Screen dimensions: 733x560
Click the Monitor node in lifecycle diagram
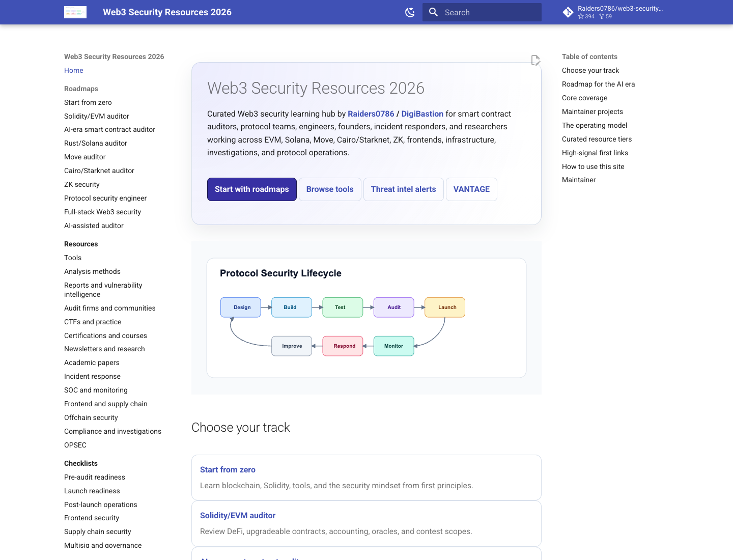tap(394, 346)
